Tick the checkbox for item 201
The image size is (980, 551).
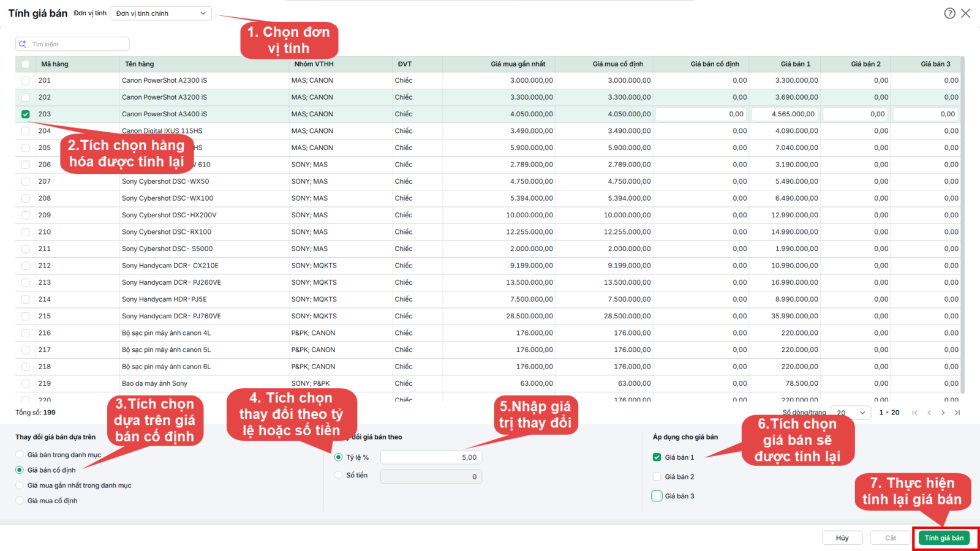[x=25, y=81]
